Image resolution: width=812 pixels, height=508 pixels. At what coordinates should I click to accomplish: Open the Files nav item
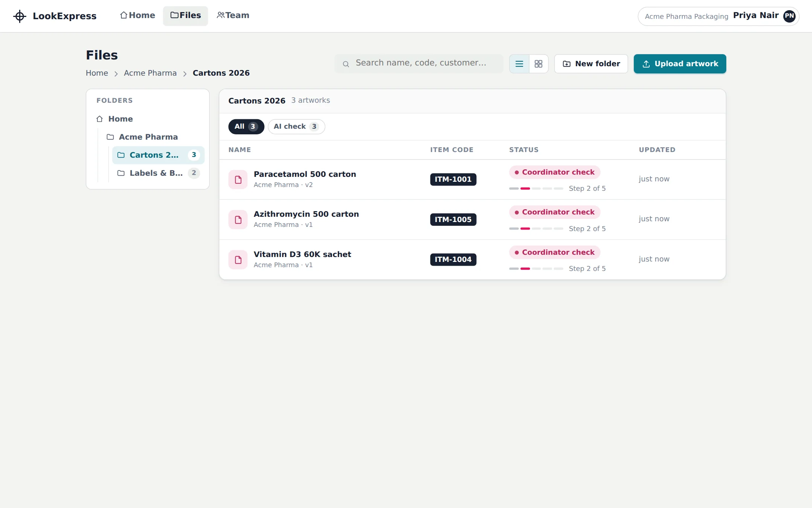point(185,15)
